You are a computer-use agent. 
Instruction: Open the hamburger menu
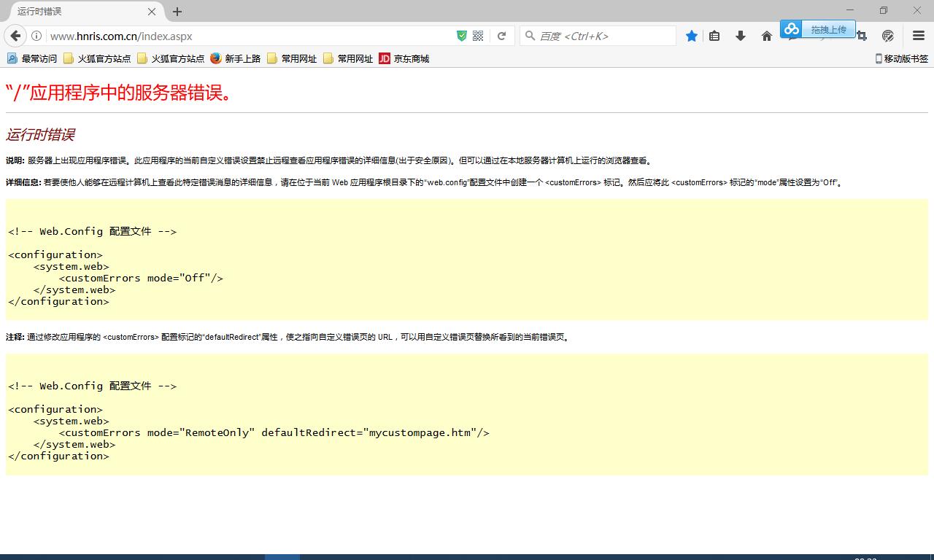[x=919, y=36]
